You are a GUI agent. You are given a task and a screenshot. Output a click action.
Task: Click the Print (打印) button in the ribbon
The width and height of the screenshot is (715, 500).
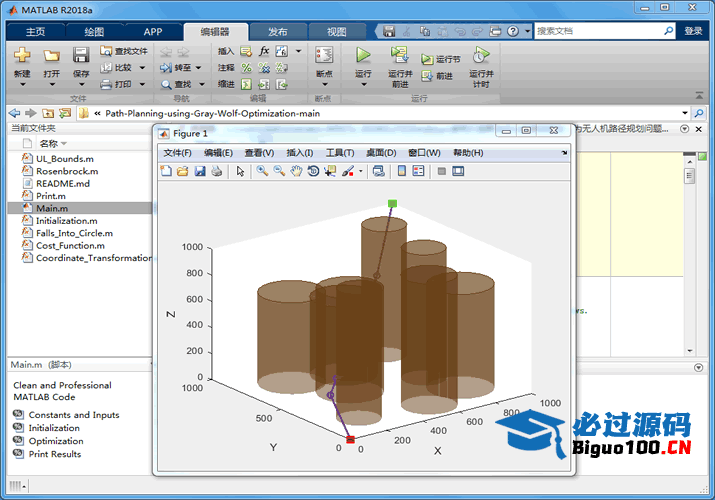click(x=117, y=84)
